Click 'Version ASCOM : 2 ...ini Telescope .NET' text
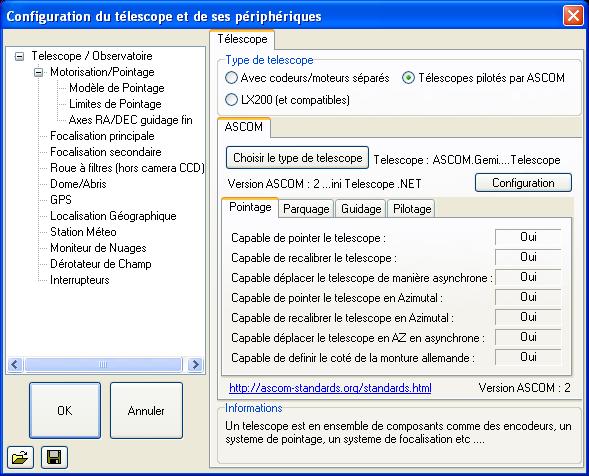The height and width of the screenshot is (476, 589). click(x=325, y=184)
